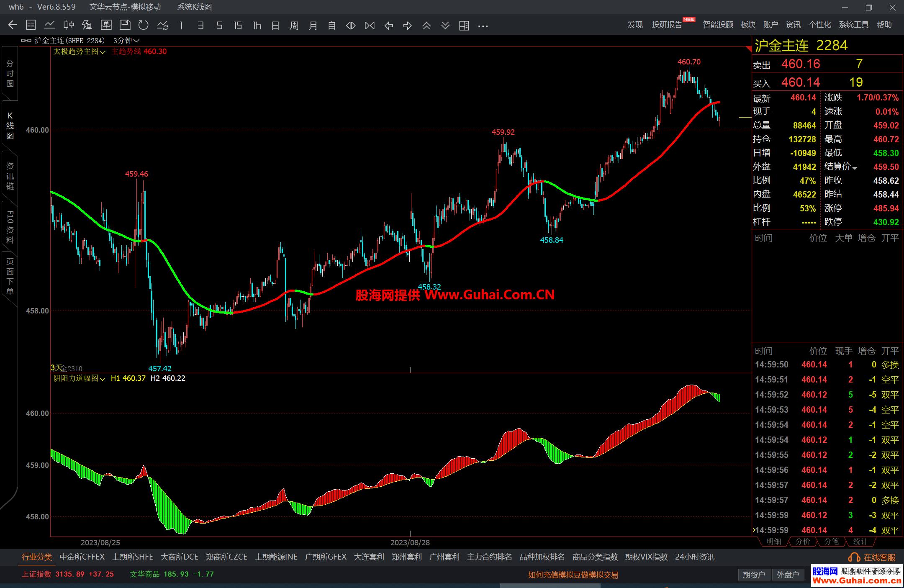Open the 智能投顾 menu
The height and width of the screenshot is (588, 904).
[718, 25]
